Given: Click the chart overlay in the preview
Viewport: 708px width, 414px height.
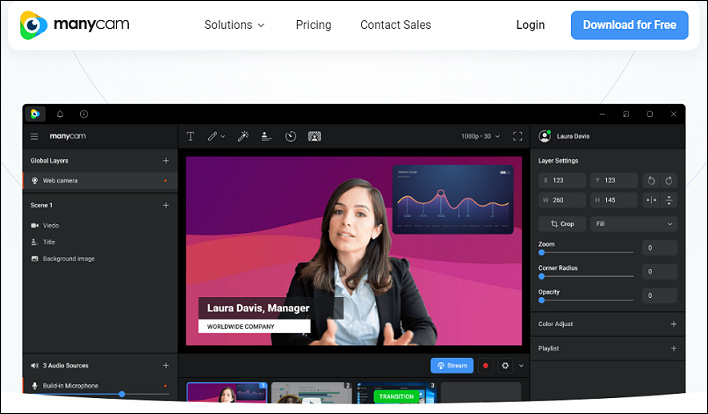Looking at the screenshot, I should tap(453, 200).
